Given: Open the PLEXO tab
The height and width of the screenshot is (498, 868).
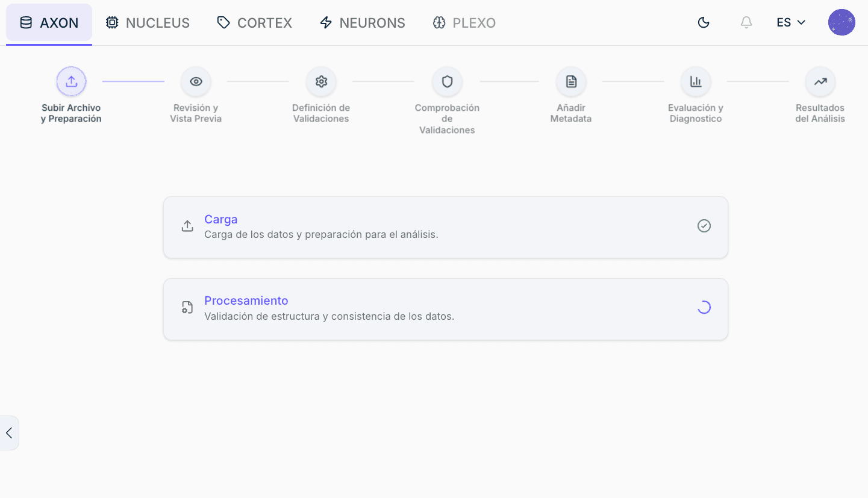Looking at the screenshot, I should 464,23.
